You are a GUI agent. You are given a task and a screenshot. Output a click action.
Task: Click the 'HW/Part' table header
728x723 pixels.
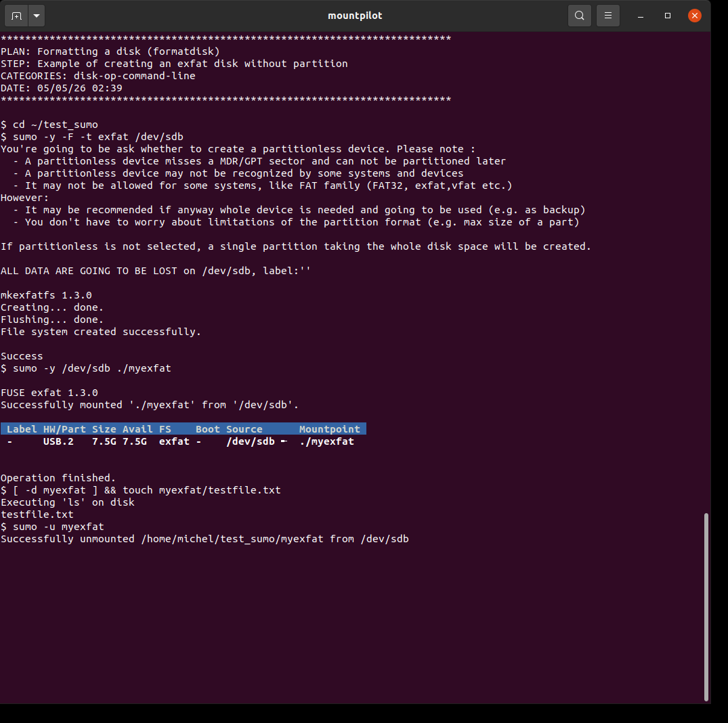click(64, 429)
